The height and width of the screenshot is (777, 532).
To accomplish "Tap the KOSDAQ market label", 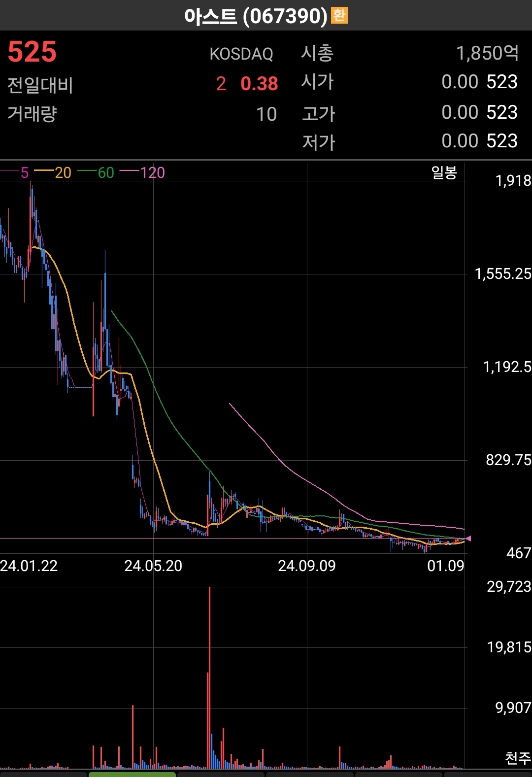I will pos(241,54).
